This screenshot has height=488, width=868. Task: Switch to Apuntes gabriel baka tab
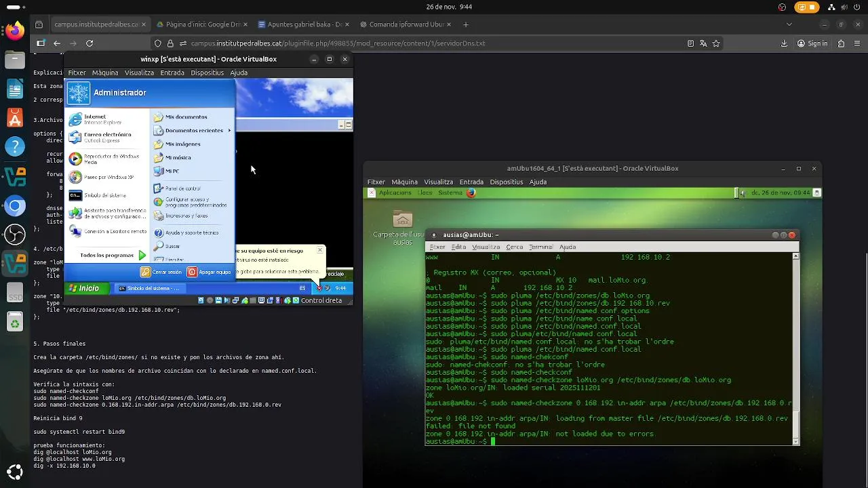(x=304, y=24)
